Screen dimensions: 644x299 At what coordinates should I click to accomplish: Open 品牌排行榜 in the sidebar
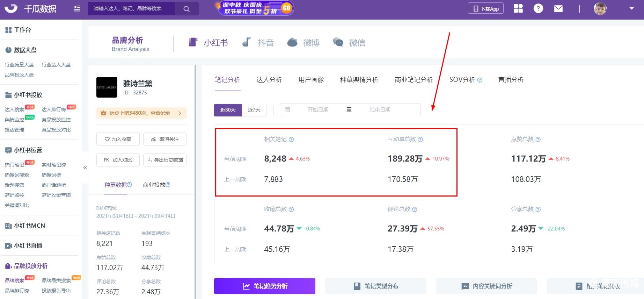coord(17,291)
